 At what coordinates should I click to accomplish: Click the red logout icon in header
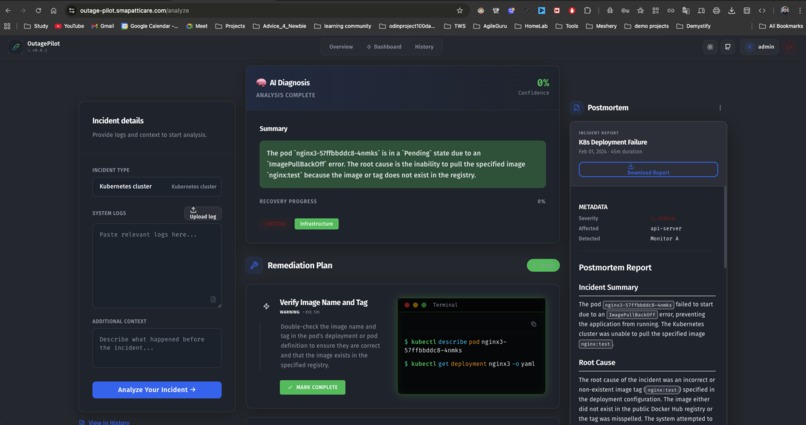[790, 47]
